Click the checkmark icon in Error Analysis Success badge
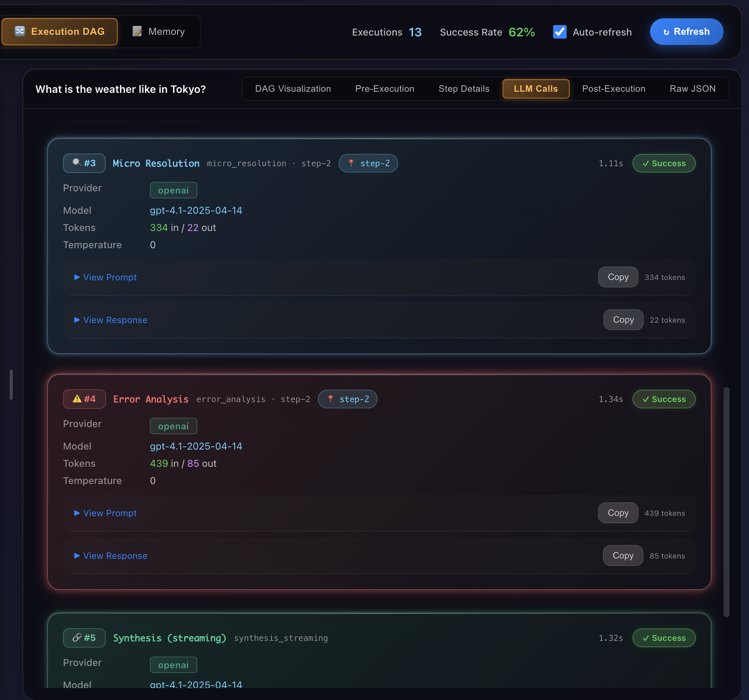 coord(646,399)
